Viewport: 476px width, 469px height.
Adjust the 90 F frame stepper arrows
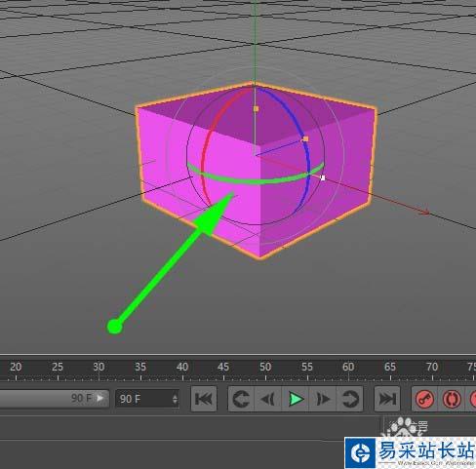[x=175, y=399]
